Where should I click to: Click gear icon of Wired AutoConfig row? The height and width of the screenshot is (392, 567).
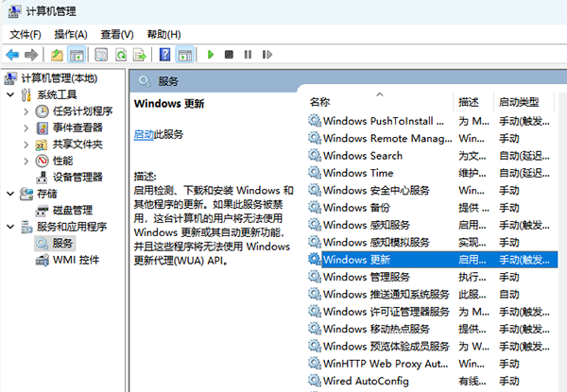(x=315, y=382)
